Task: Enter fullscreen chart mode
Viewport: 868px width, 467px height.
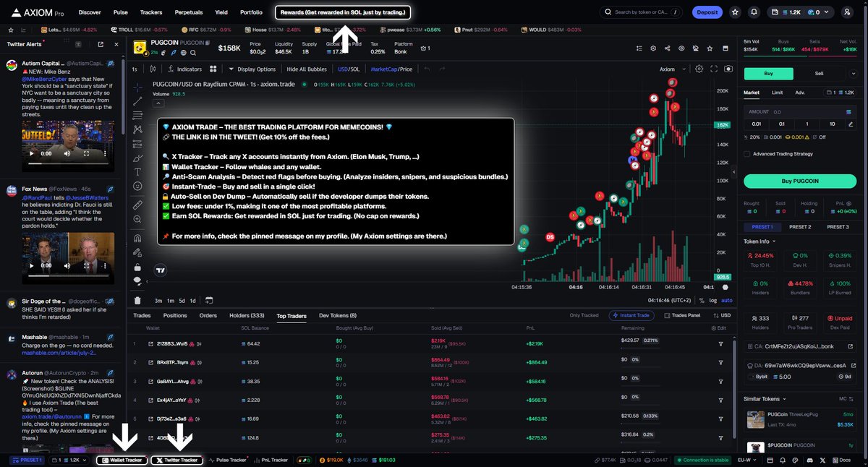Action: click(714, 69)
